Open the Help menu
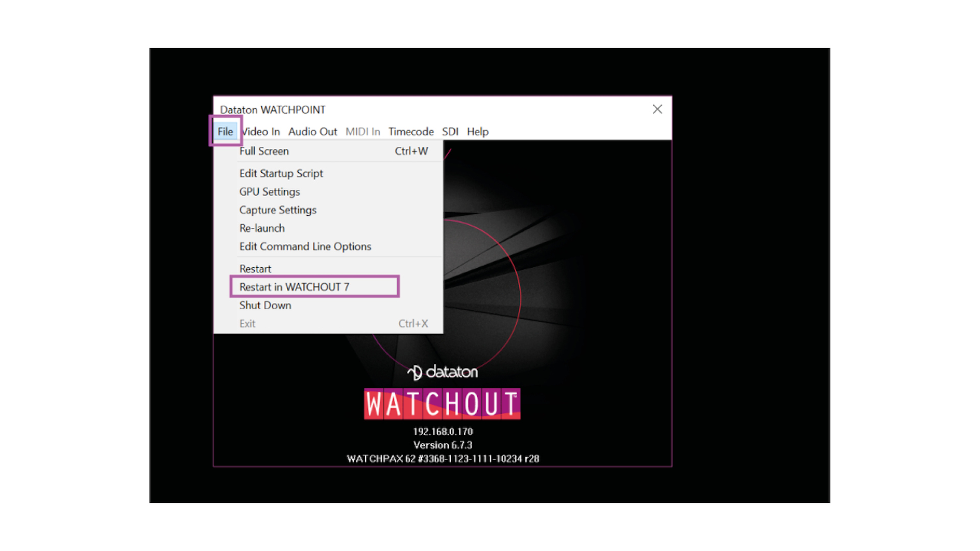 pyautogui.click(x=477, y=132)
